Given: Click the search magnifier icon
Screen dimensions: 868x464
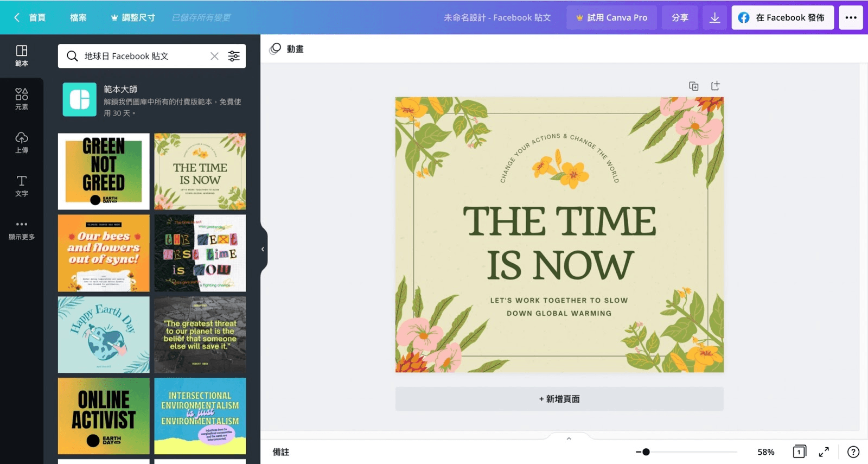Looking at the screenshot, I should point(72,56).
